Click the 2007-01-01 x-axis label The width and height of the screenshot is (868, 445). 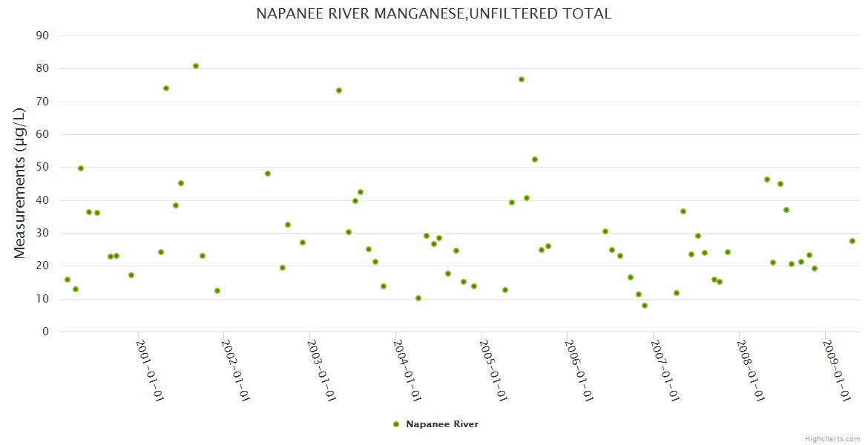click(665, 370)
